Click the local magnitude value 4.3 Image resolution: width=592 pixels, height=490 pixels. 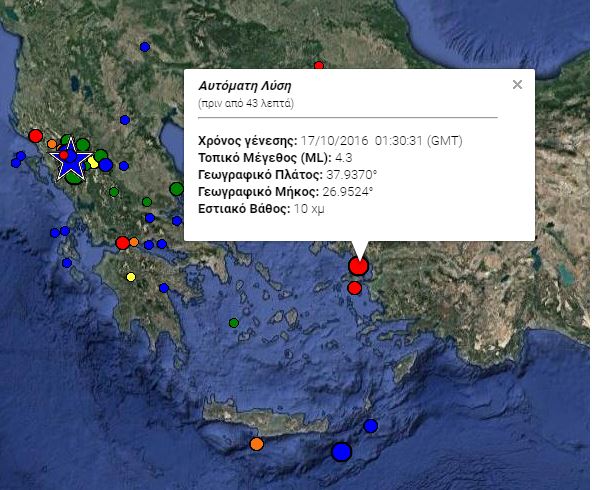(x=344, y=157)
